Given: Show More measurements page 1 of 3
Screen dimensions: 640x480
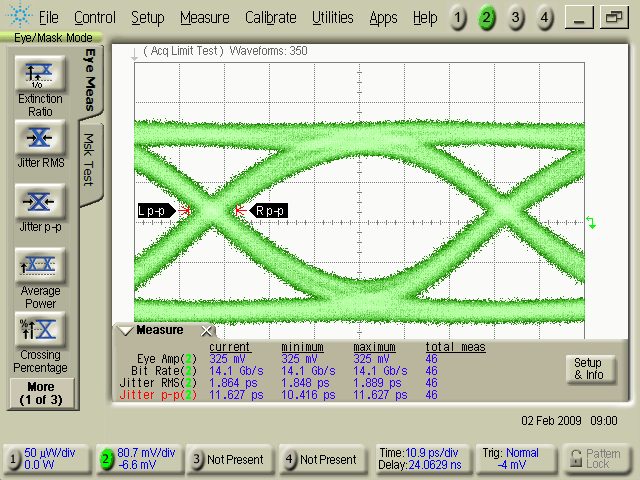Looking at the screenshot, I should [40, 392].
